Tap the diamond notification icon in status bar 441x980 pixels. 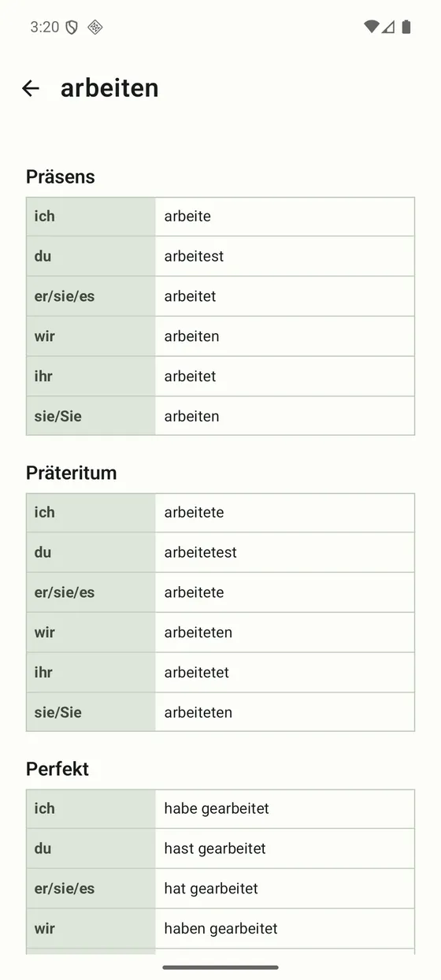tap(94, 28)
